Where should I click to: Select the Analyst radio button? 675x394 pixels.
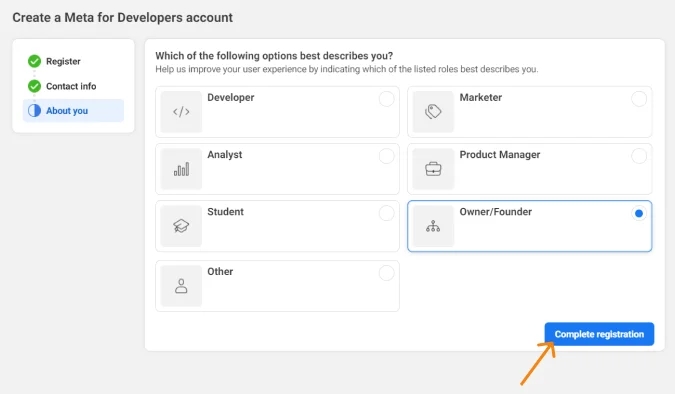pyautogui.click(x=386, y=156)
